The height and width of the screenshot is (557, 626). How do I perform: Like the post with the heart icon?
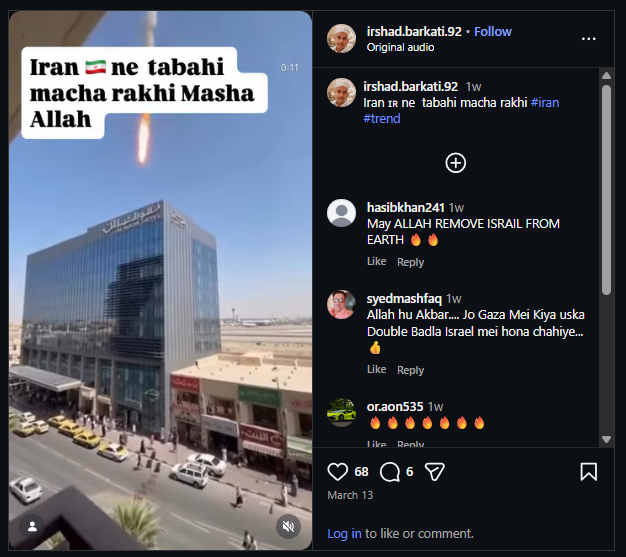[x=337, y=472]
